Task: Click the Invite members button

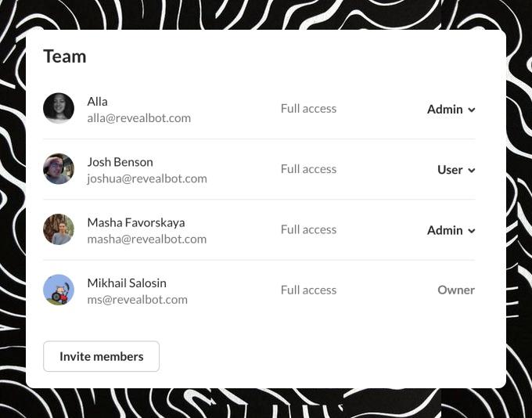Action: point(102,356)
